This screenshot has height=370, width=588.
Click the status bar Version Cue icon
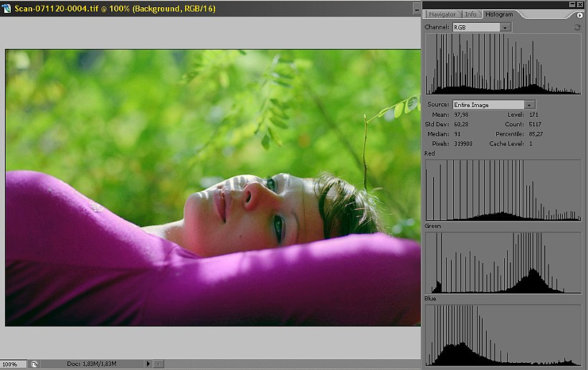pyautogui.click(x=34, y=364)
